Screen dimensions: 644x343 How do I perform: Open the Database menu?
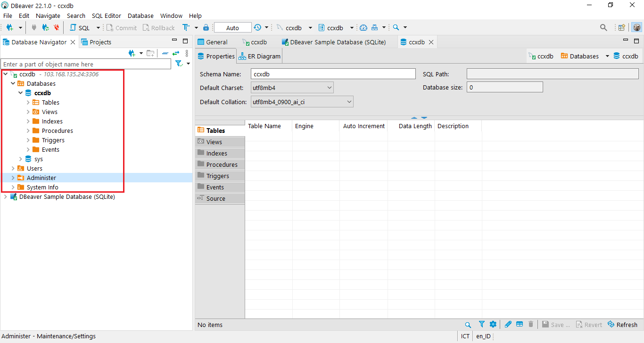(140, 16)
